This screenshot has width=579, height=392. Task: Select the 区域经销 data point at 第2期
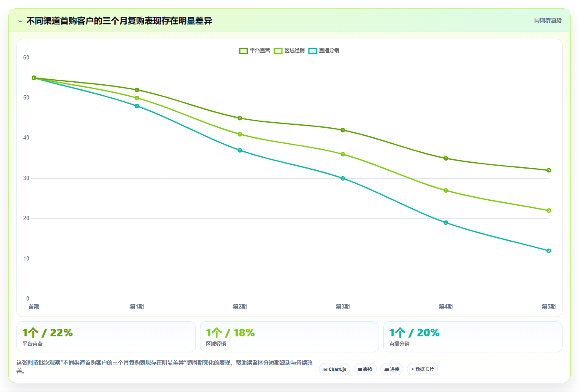coord(240,134)
